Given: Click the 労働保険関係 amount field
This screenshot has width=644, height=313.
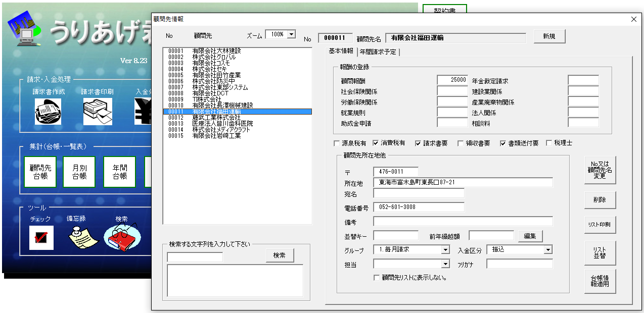Looking at the screenshot, I should [x=452, y=101].
